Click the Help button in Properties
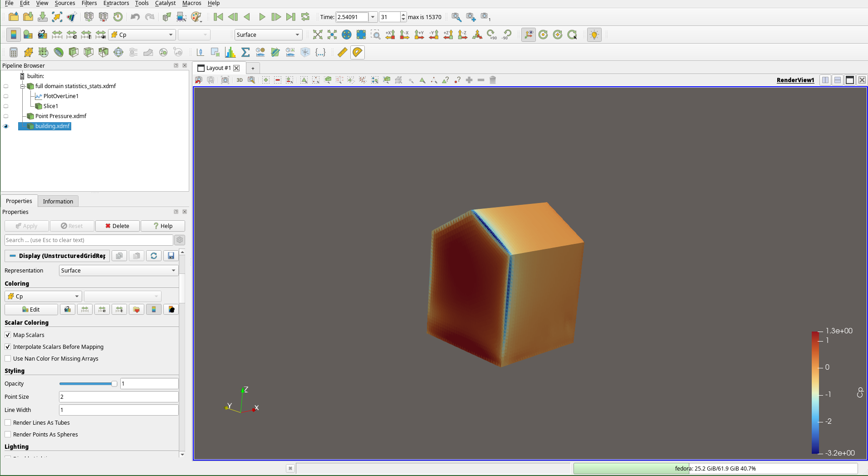 [163, 226]
